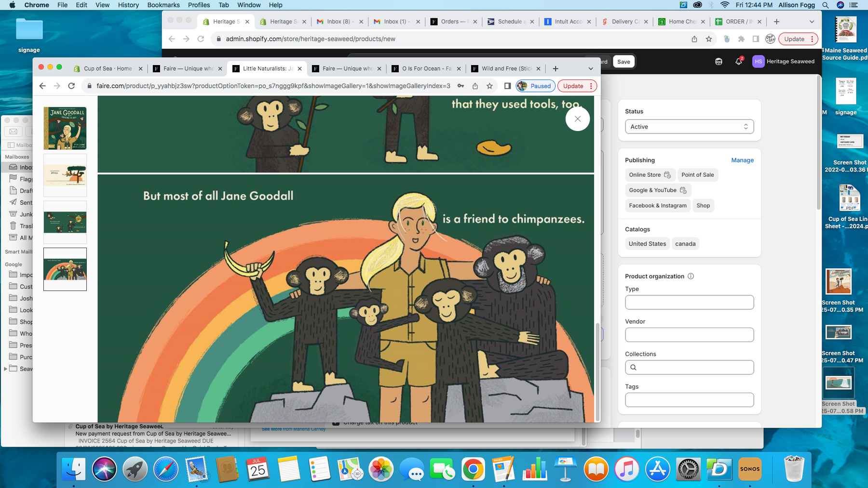The height and width of the screenshot is (488, 868).
Task: Open Music app from the Dock
Action: pos(626,469)
